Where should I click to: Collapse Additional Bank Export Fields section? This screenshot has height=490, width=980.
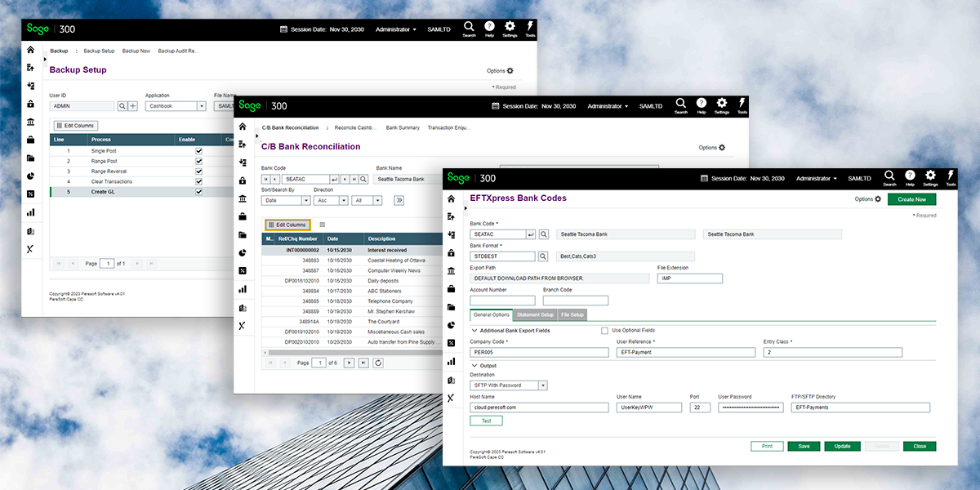point(474,330)
